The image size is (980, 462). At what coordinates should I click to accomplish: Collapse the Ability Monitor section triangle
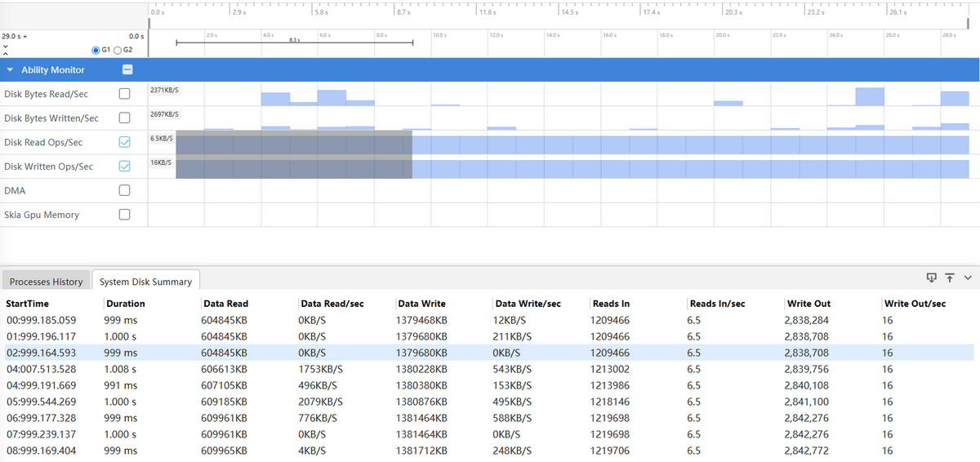pos(10,70)
